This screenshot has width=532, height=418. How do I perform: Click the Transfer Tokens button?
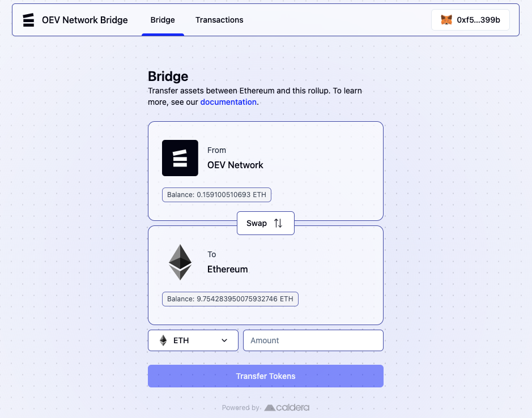265,376
